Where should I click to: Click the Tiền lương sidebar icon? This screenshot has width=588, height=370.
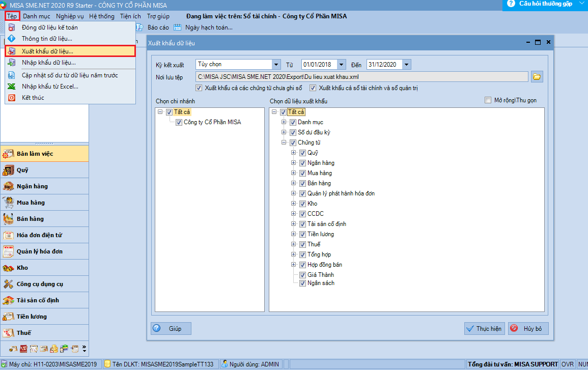(8, 317)
